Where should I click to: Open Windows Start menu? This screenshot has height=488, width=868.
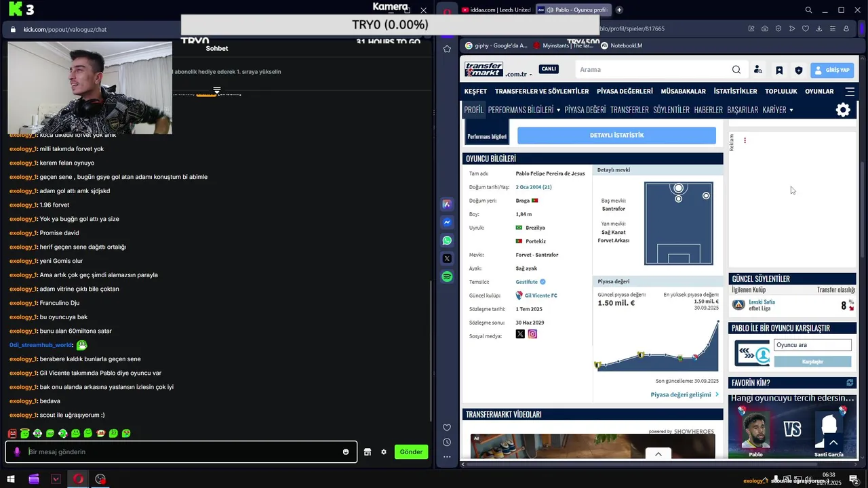tap(12, 479)
